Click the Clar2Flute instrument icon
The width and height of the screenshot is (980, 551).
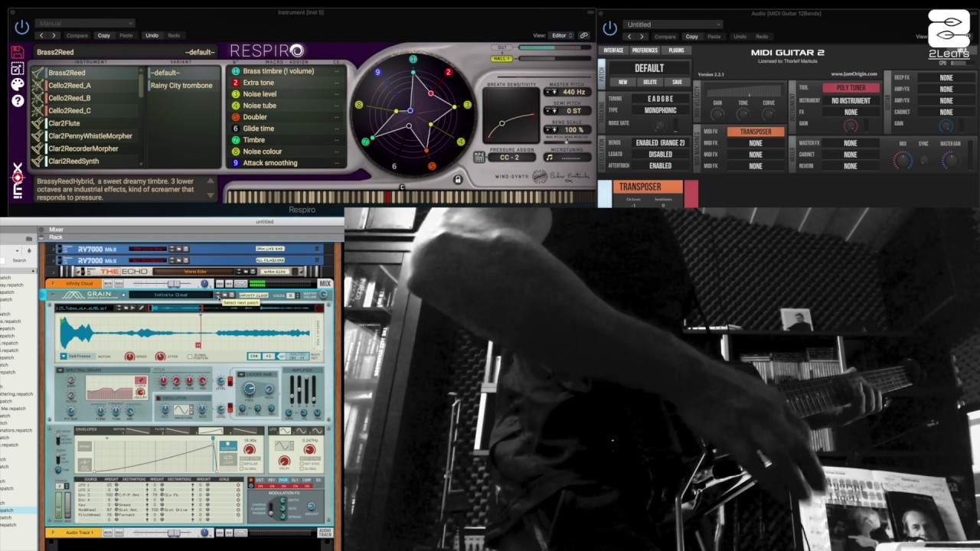tap(38, 123)
